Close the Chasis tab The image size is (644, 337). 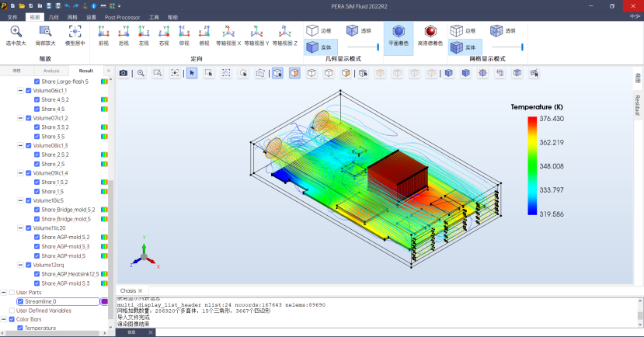(x=141, y=290)
